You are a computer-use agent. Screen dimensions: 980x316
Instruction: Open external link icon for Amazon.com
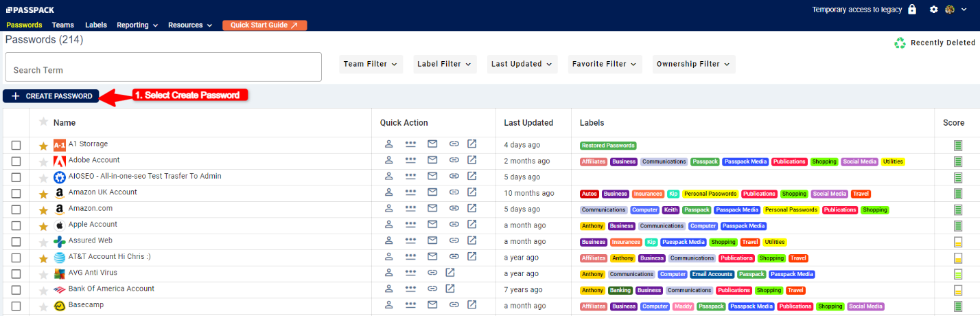pos(472,208)
